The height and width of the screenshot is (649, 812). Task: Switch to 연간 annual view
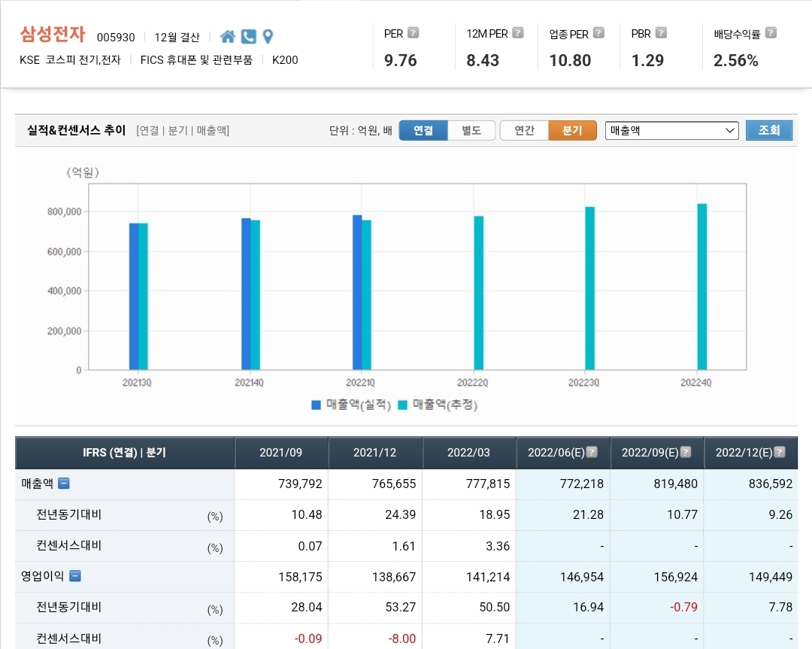tap(524, 131)
